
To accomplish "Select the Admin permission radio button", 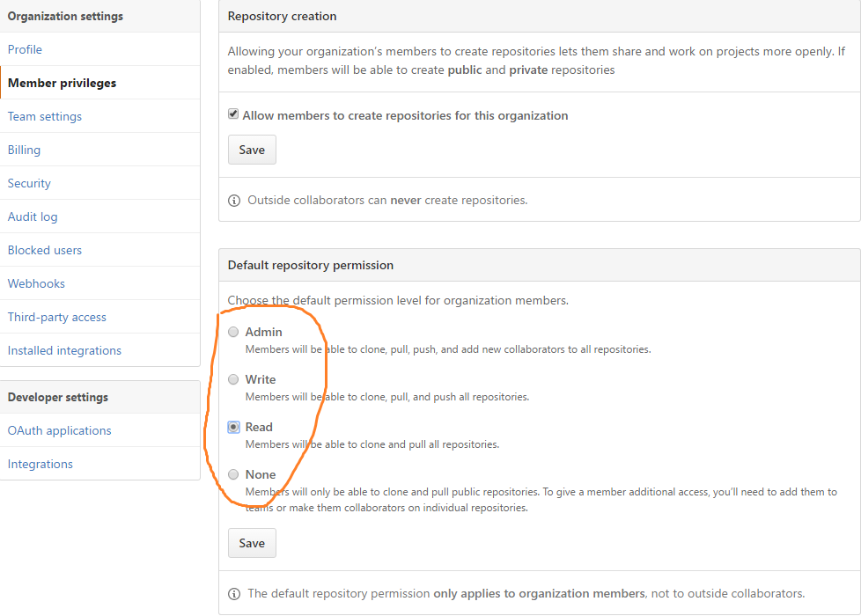I will coord(233,332).
